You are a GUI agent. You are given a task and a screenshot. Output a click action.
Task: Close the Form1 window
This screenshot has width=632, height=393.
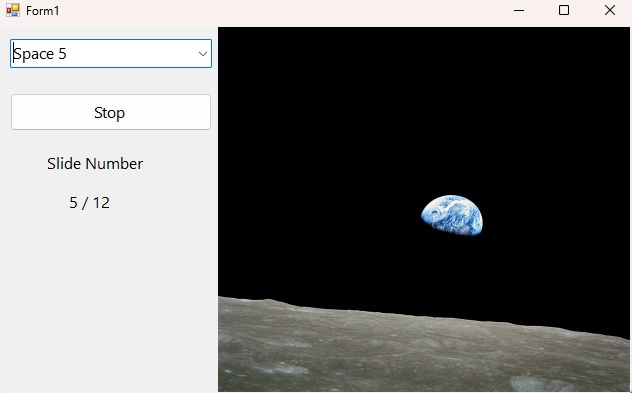tap(610, 10)
